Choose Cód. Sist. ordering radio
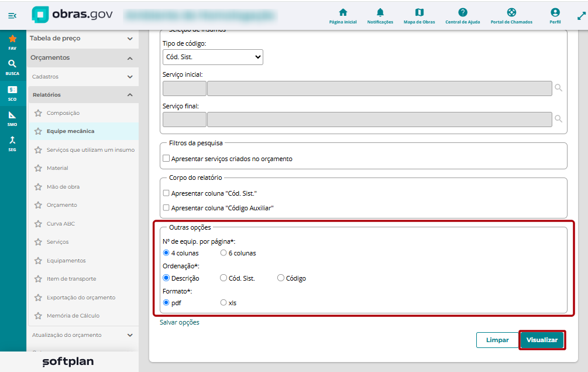 click(223, 278)
